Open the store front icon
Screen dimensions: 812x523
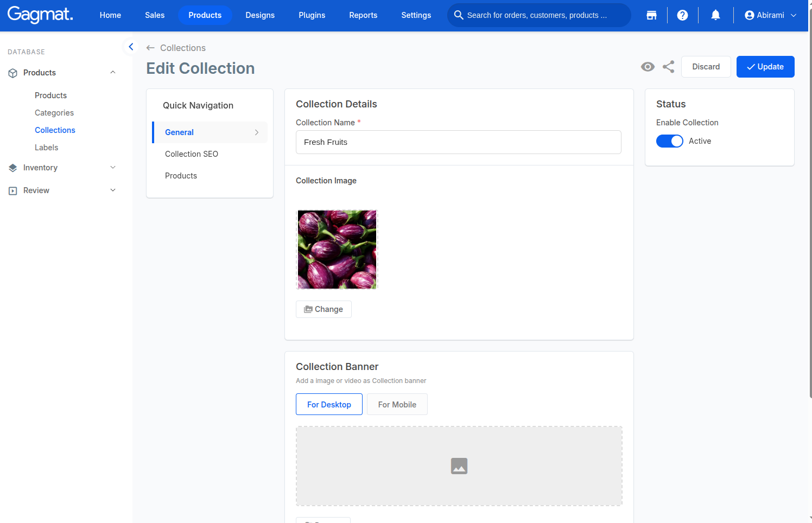(652, 15)
